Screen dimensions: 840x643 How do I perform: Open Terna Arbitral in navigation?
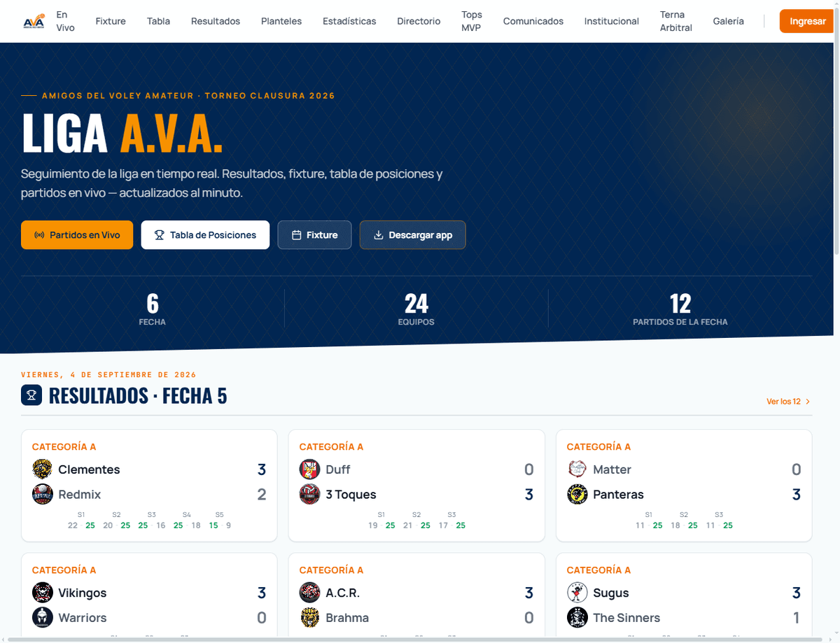click(x=676, y=21)
